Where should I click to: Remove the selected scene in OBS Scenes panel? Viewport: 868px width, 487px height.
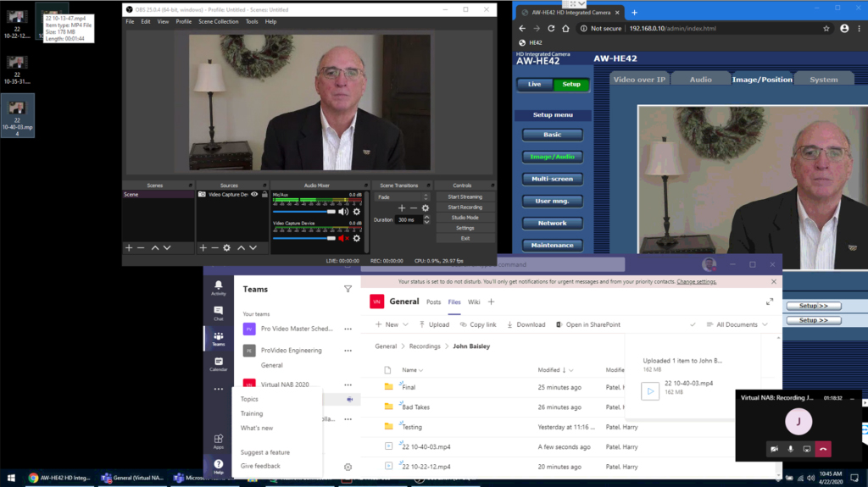tap(141, 248)
